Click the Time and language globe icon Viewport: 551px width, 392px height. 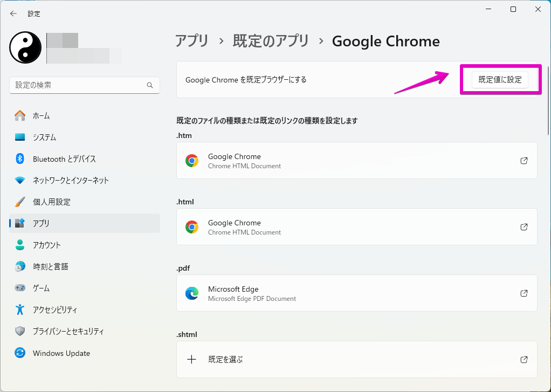point(20,266)
